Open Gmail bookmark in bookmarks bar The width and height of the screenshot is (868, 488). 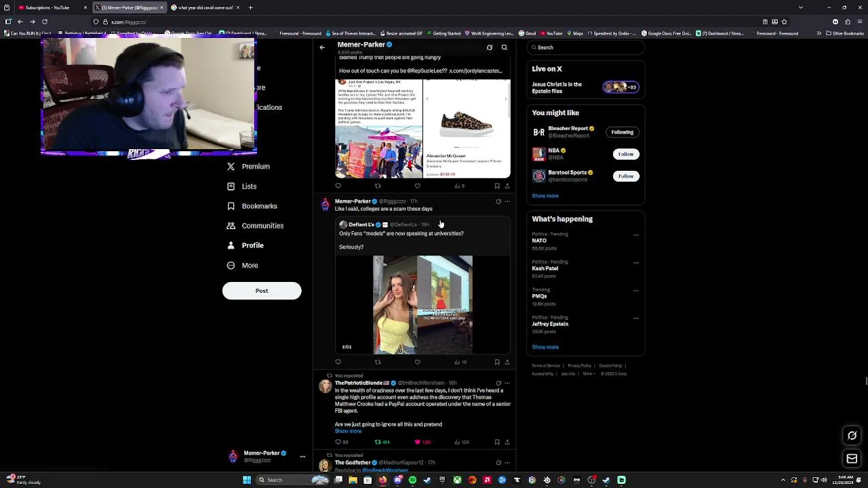point(528,33)
